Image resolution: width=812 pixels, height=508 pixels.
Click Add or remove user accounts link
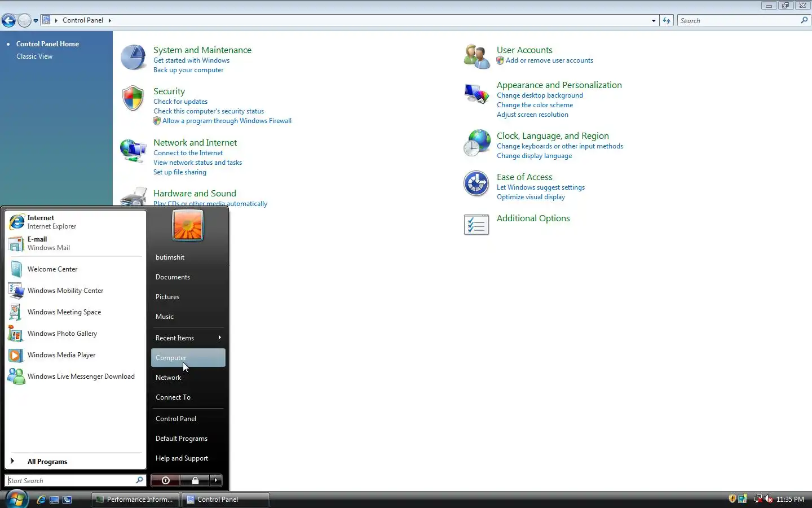point(549,60)
